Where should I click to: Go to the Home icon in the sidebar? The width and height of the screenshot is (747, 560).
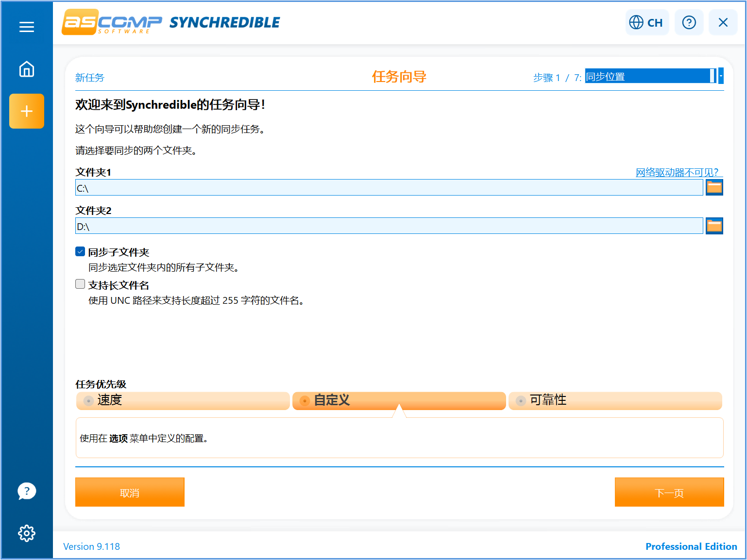[27, 69]
